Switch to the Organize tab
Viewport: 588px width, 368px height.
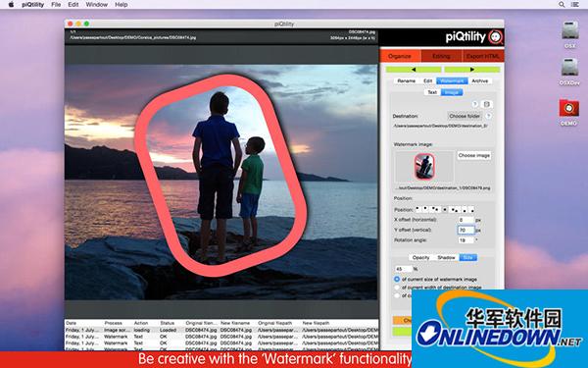400,56
